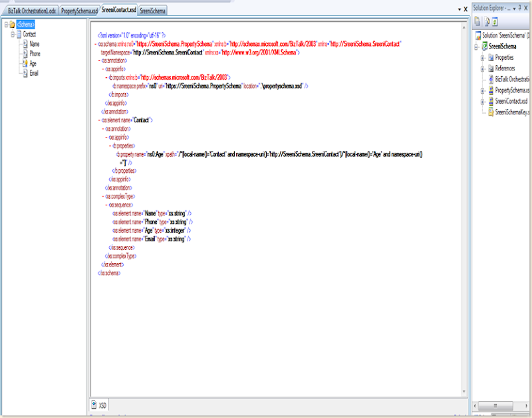532x418 pixels.
Task: Select the promoted Age field element
Action: [x=33, y=63]
